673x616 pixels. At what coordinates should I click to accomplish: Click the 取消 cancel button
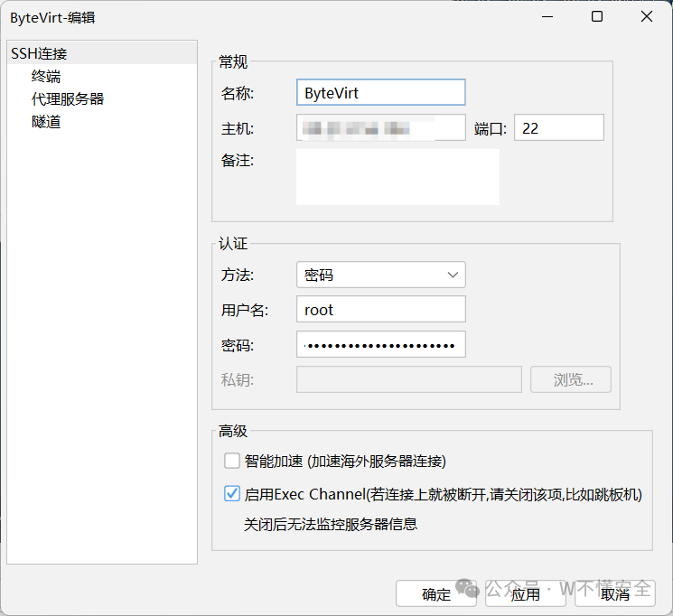[x=615, y=593]
